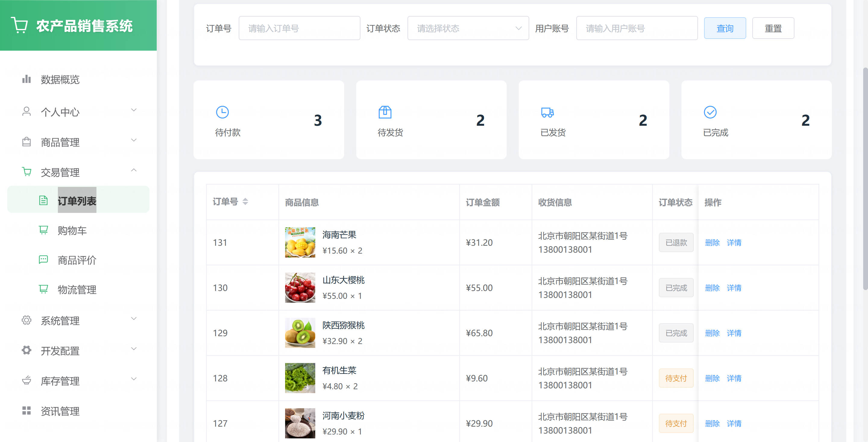View 详情 for order 129
The width and height of the screenshot is (868, 442).
tap(734, 333)
